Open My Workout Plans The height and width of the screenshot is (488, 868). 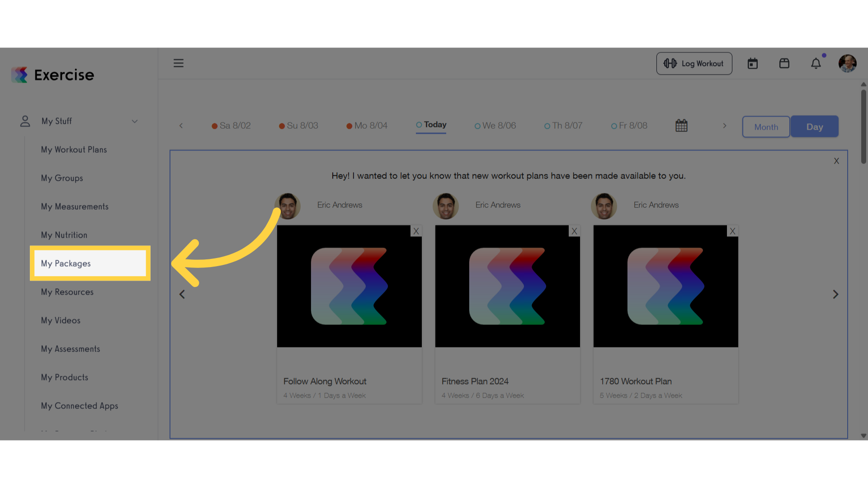tap(74, 150)
